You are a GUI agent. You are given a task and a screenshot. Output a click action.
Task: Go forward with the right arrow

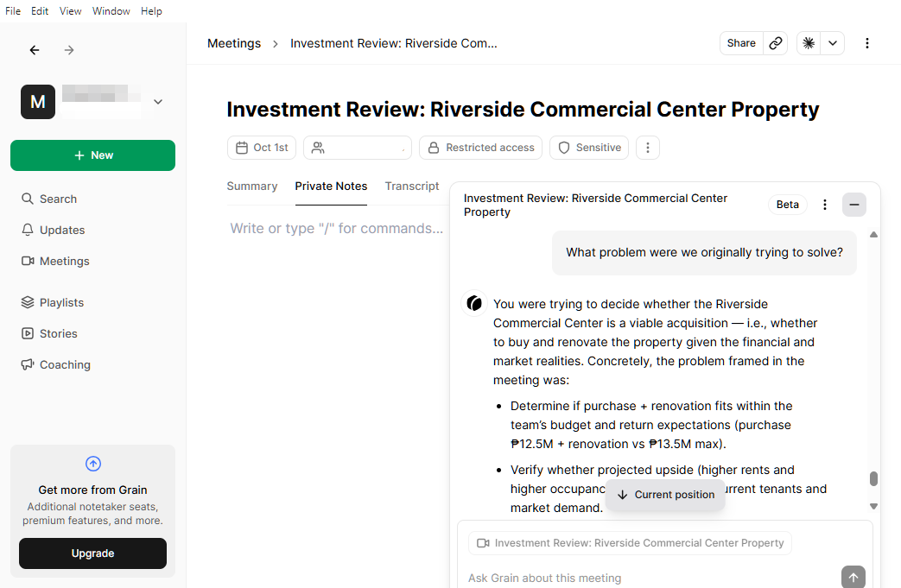pyautogui.click(x=69, y=51)
